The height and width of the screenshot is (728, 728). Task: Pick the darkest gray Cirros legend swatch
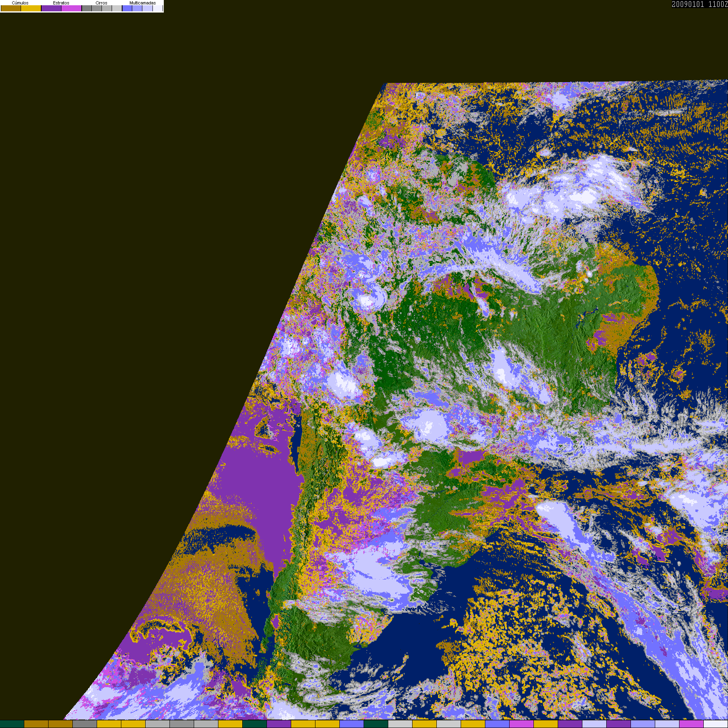[x=87, y=8]
